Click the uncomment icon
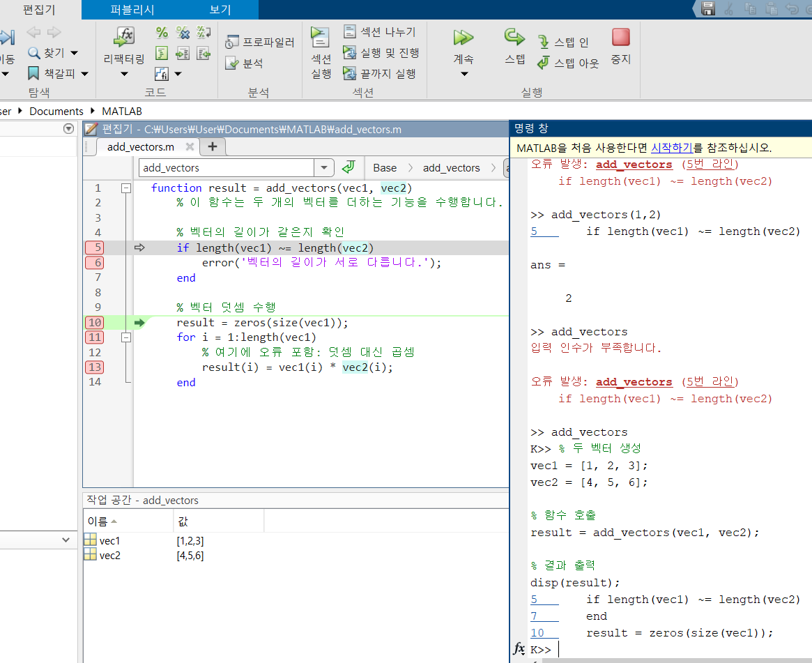This screenshot has height=663, width=812. pyautogui.click(x=183, y=33)
